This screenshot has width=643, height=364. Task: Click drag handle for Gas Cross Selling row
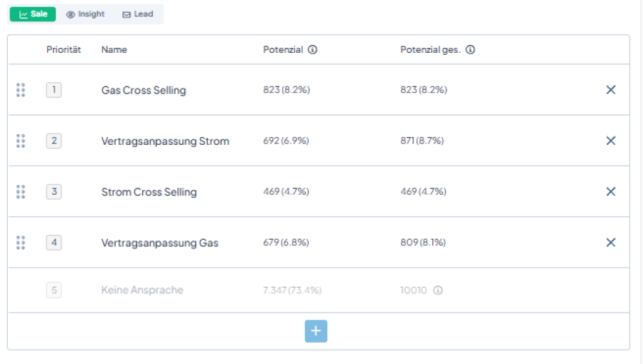tap(21, 90)
